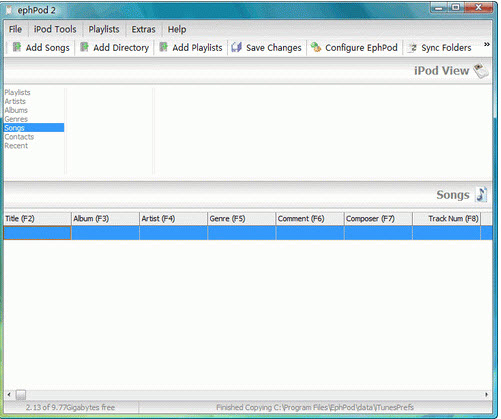The height and width of the screenshot is (419, 501).
Task: Select Genres in the iPod View list
Action: click(16, 119)
